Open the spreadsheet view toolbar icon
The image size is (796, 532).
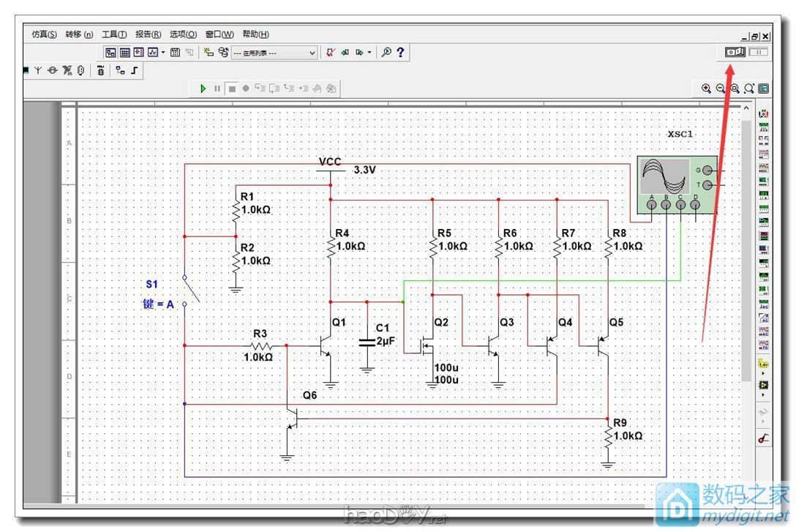[x=125, y=53]
